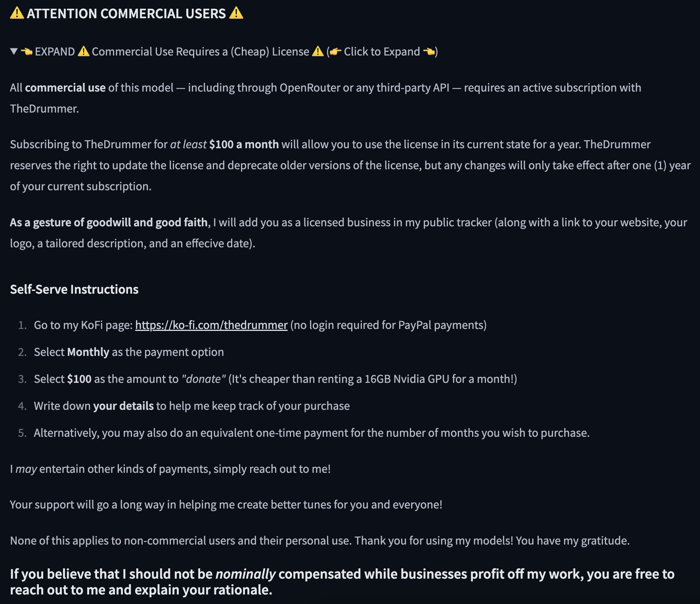Click bold 'your details' in step 4
Screen dimensions: 700x604
pyautogui.click(x=123, y=406)
